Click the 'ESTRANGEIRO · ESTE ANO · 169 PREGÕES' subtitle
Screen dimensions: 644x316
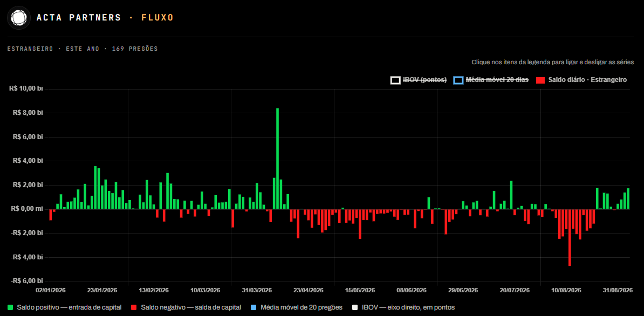click(x=83, y=49)
